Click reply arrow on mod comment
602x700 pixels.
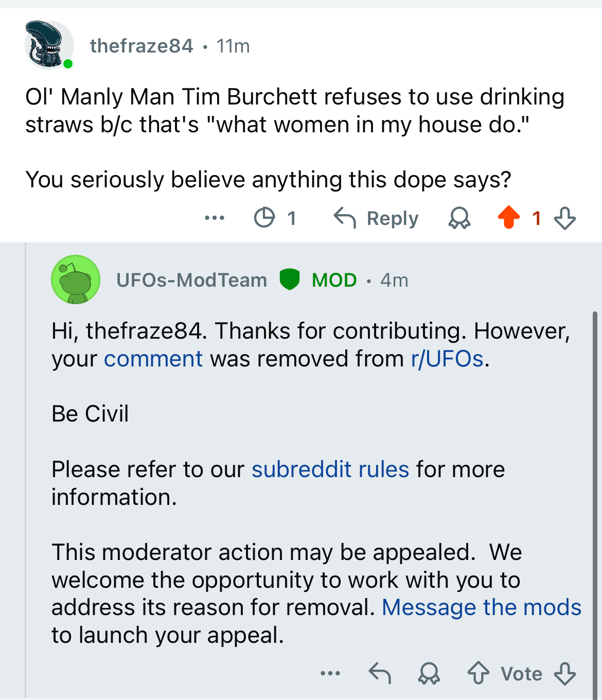point(380,673)
